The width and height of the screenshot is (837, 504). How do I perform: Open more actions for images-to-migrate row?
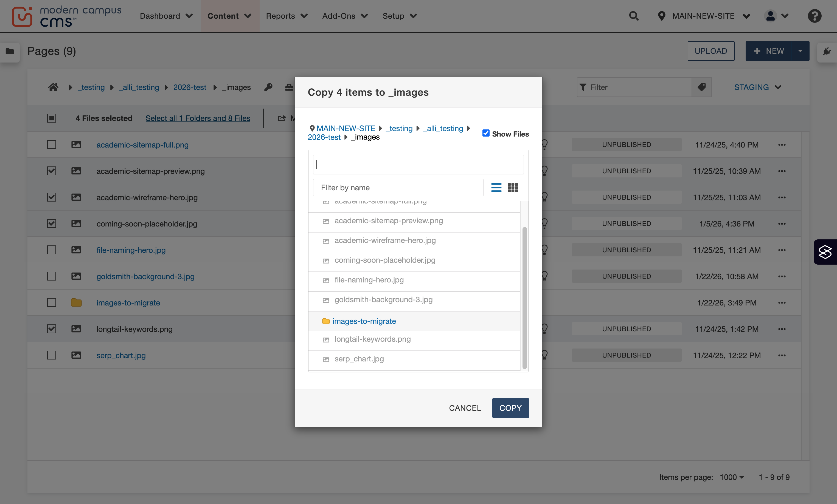click(782, 303)
